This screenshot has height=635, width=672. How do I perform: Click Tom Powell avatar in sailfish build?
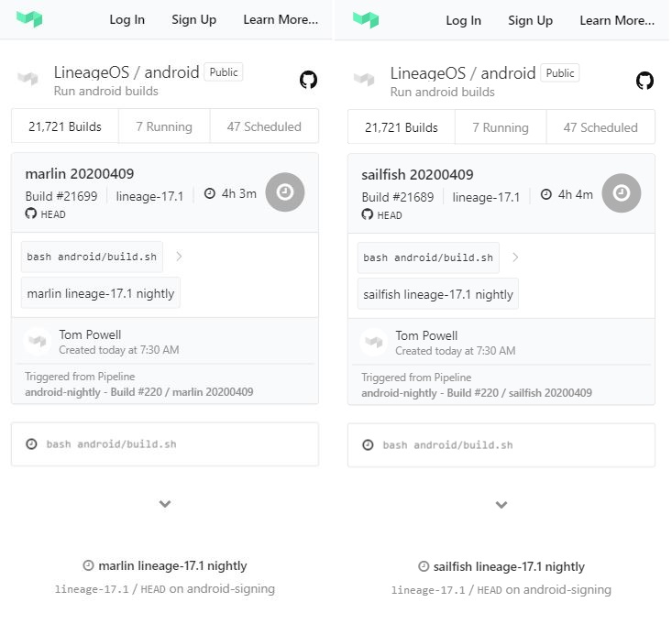(374, 342)
